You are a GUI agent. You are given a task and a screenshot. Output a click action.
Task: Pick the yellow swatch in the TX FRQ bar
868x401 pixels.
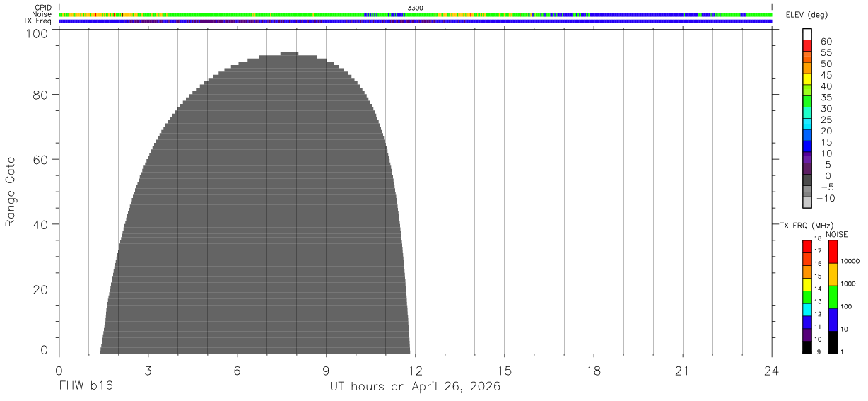[x=807, y=283]
